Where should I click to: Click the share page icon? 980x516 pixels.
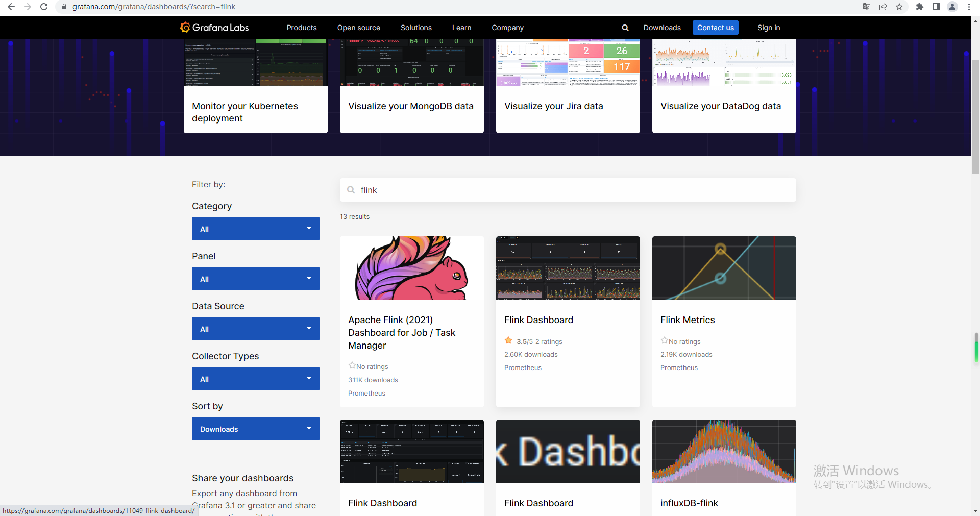coord(883,7)
